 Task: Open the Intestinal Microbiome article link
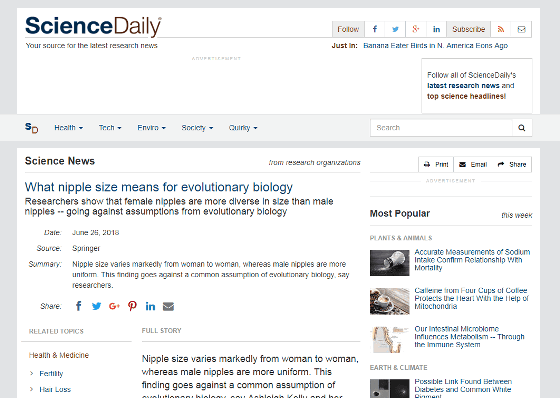tap(469, 337)
